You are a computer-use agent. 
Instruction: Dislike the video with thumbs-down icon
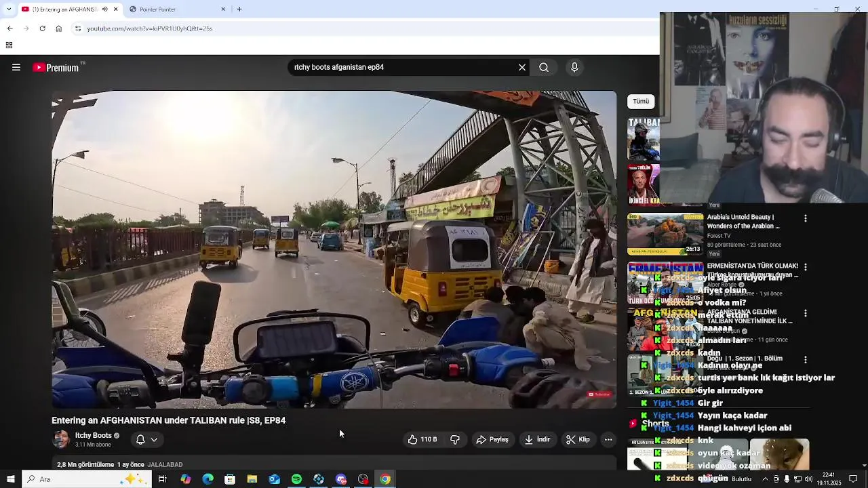tap(455, 439)
